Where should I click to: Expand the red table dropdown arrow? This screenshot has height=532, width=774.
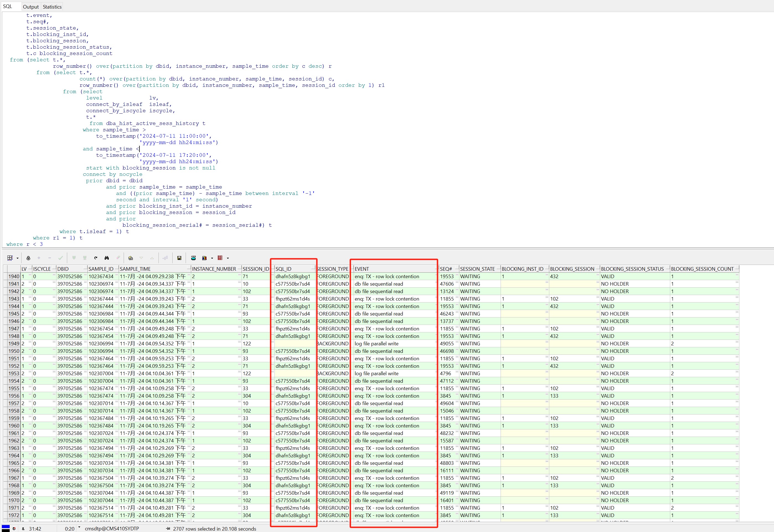click(x=228, y=258)
